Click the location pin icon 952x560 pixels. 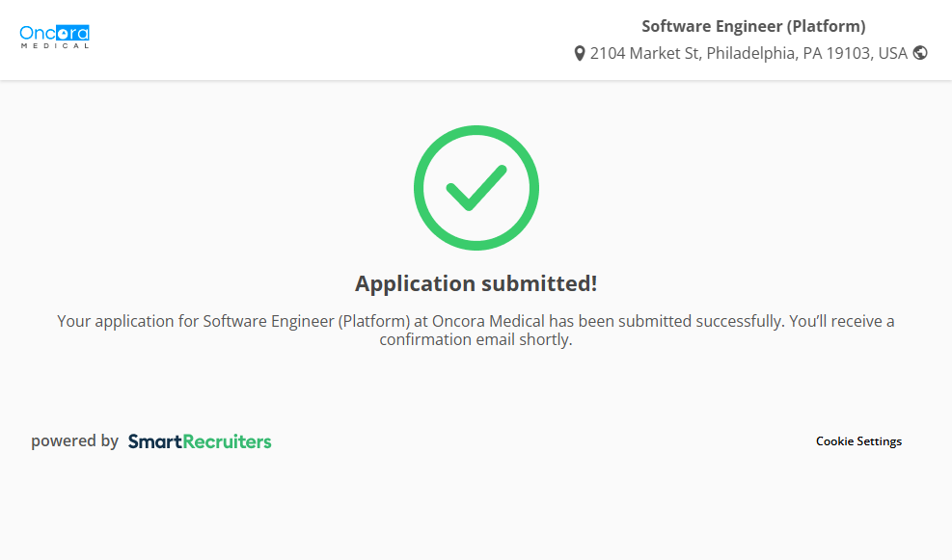(580, 53)
